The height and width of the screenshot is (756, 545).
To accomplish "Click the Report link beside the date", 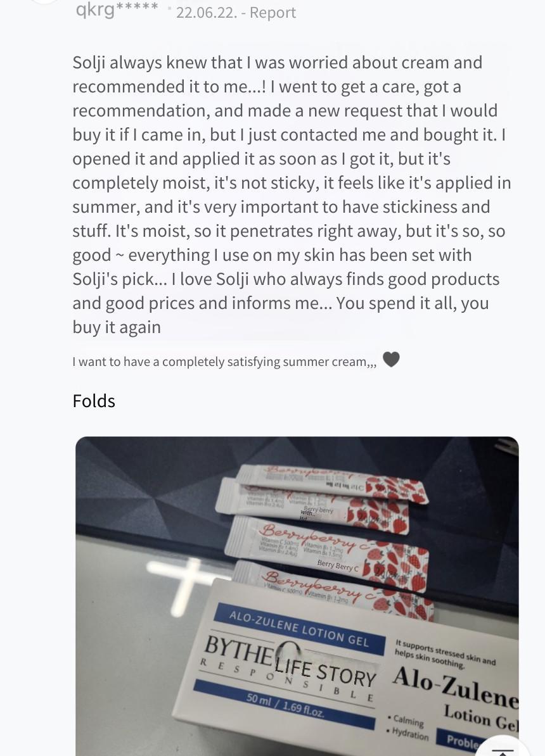I will click(x=272, y=13).
